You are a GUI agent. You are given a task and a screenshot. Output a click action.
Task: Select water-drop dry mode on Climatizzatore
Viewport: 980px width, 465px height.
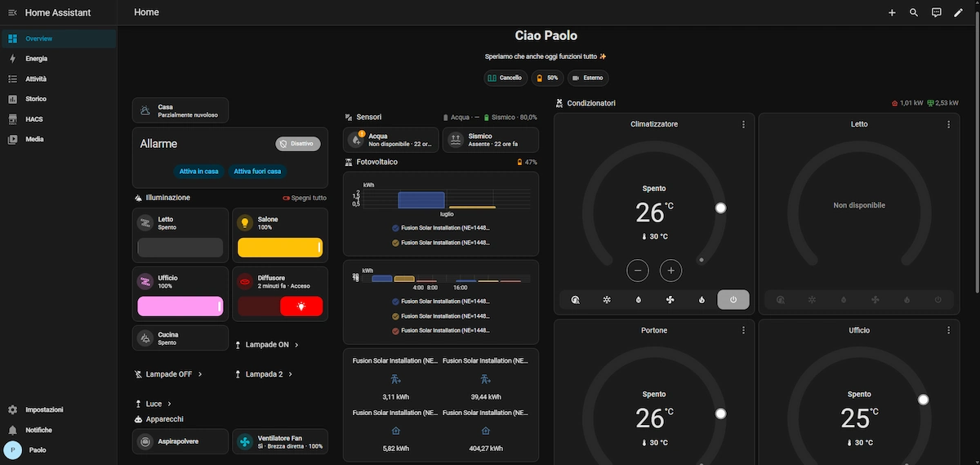[x=639, y=300]
